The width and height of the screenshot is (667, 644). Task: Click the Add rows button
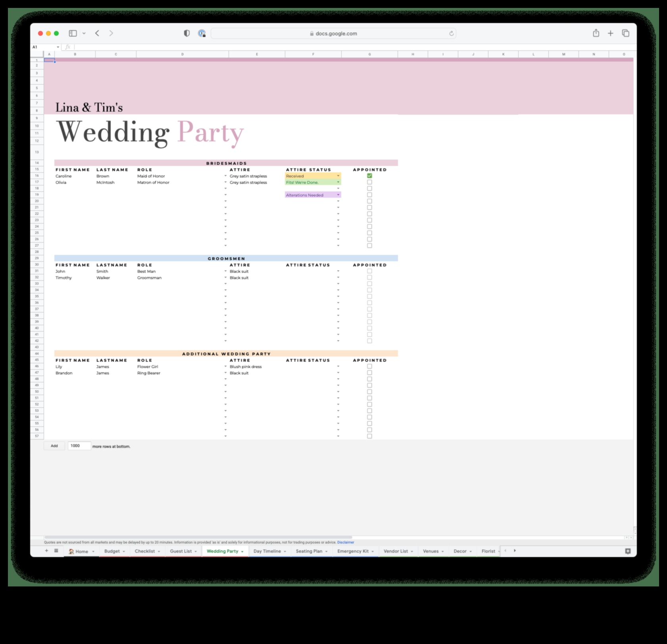click(54, 445)
